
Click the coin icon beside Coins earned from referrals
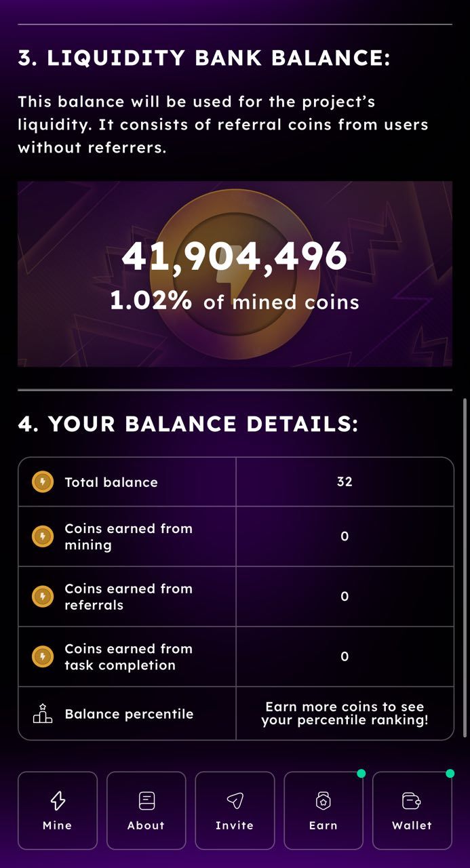pyautogui.click(x=42, y=596)
